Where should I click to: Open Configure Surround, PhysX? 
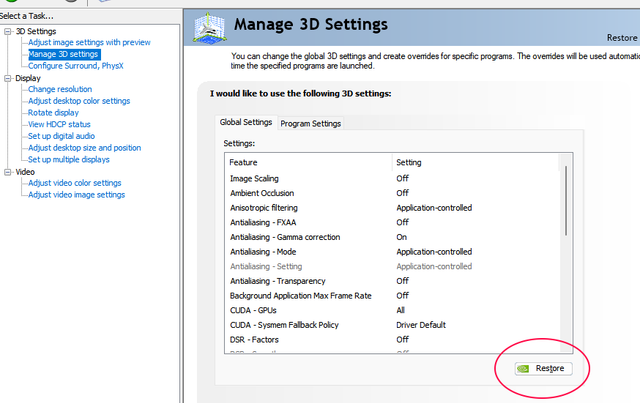click(x=76, y=66)
